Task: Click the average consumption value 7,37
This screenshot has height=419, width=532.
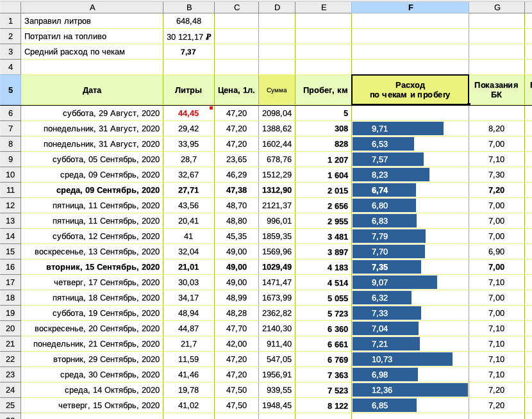Action: tap(188, 52)
